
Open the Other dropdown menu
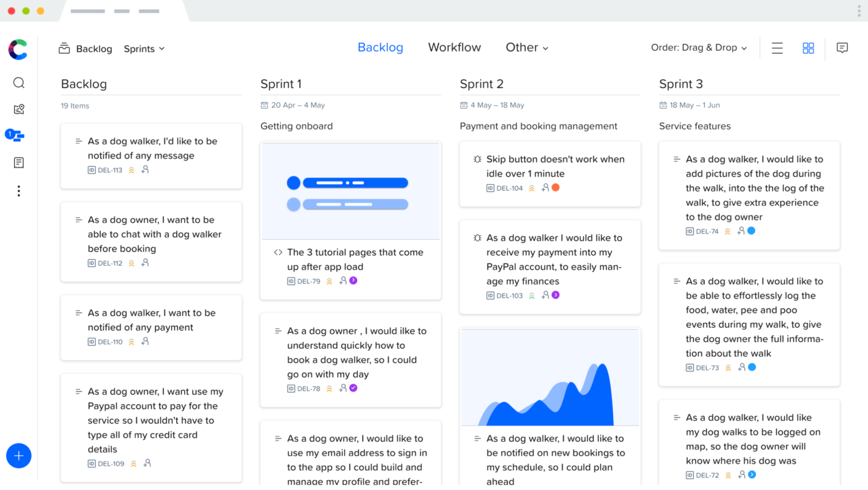point(526,48)
